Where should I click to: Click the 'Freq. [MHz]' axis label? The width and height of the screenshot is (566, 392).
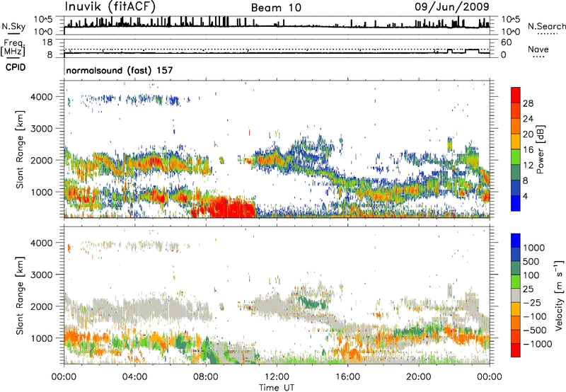(13, 48)
